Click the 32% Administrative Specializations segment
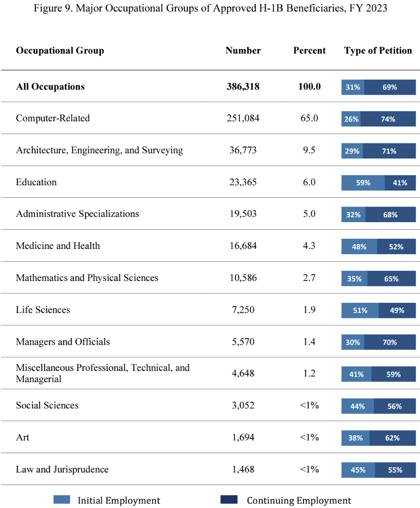The width and height of the screenshot is (420, 508). click(x=353, y=214)
